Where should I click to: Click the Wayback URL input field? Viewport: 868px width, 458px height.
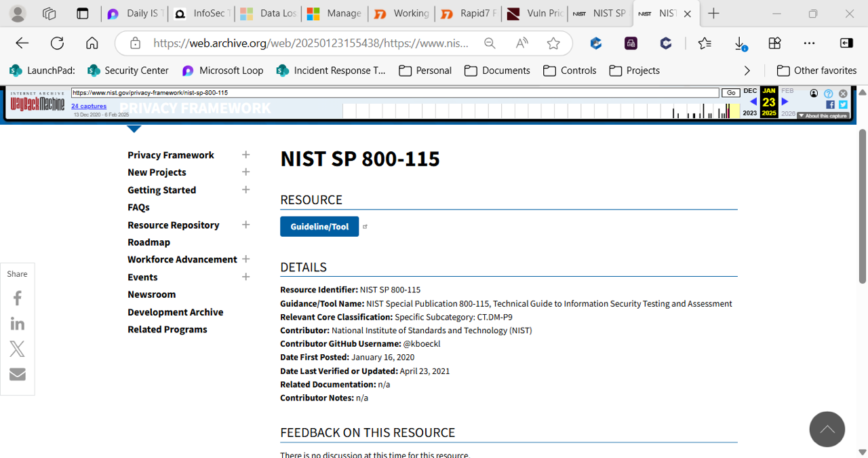coord(395,93)
